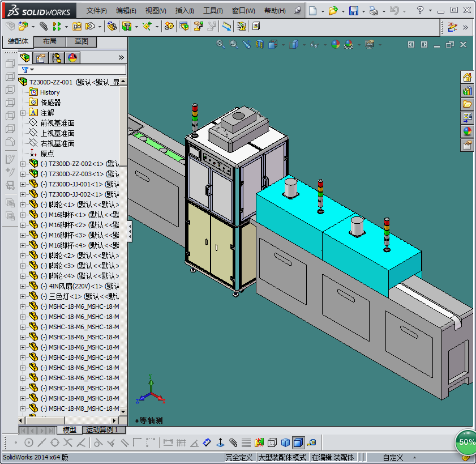Screen dimensions: 476x464
Task: Toggle the wireframe cube display style
Action: [x=272, y=442]
